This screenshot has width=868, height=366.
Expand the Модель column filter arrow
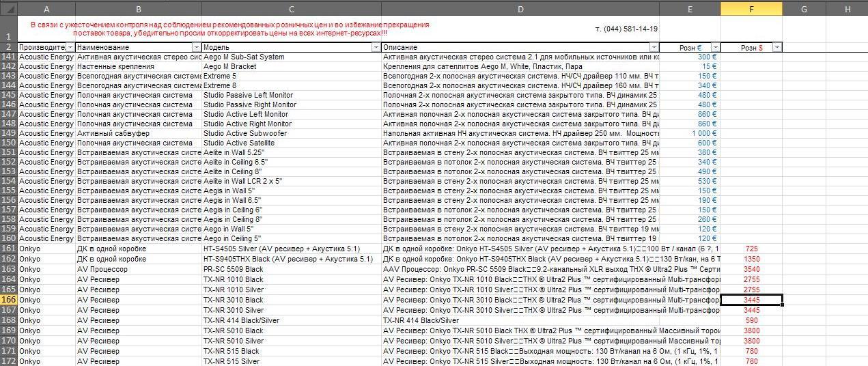point(376,48)
